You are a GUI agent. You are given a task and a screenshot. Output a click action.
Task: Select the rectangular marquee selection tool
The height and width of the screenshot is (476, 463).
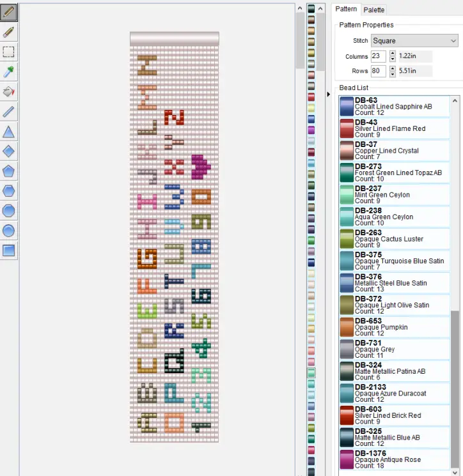[9, 52]
